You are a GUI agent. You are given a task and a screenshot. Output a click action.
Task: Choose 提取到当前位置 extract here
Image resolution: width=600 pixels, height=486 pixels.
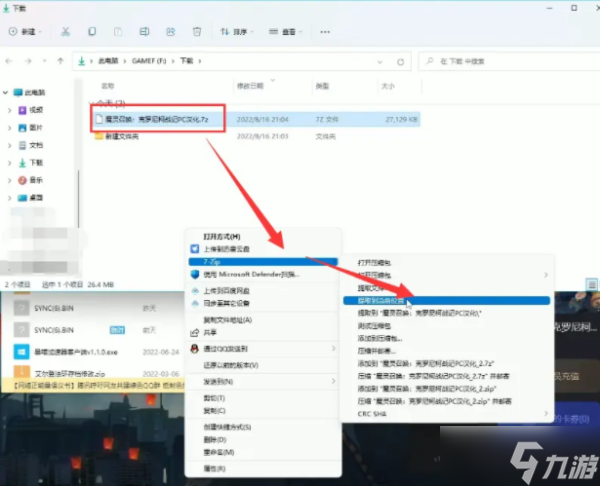pos(447,301)
